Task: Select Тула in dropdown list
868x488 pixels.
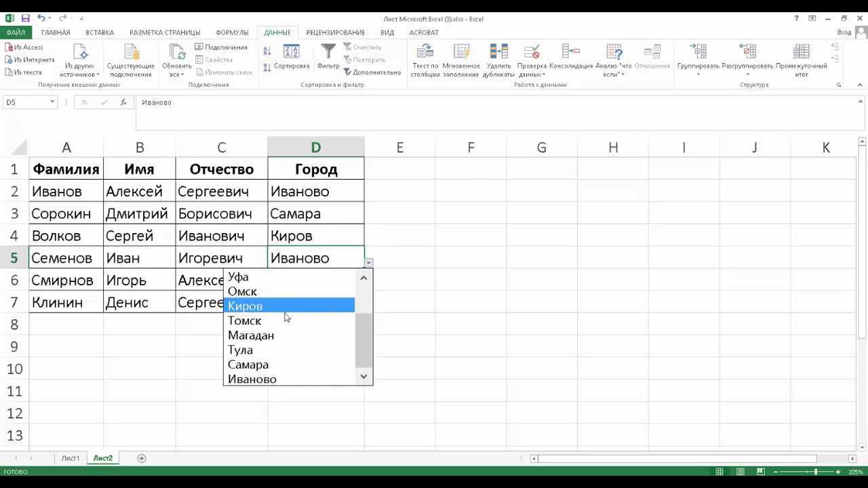Action: [x=290, y=350]
